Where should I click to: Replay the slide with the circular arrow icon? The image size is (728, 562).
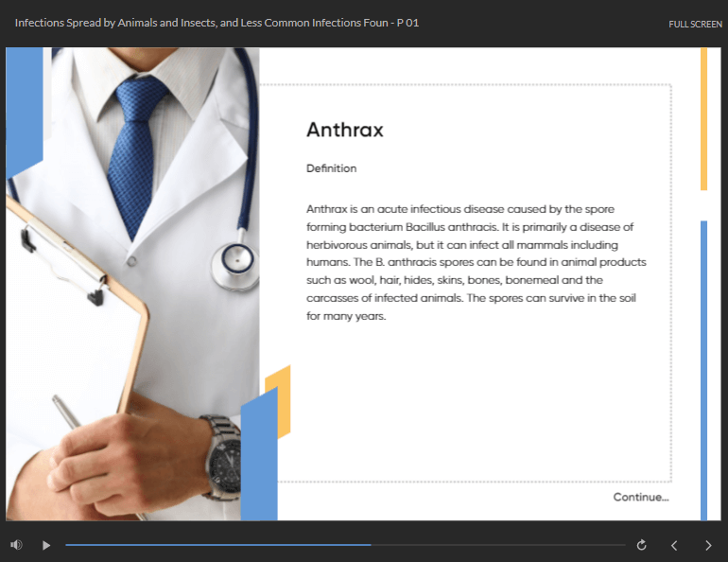[x=642, y=545]
